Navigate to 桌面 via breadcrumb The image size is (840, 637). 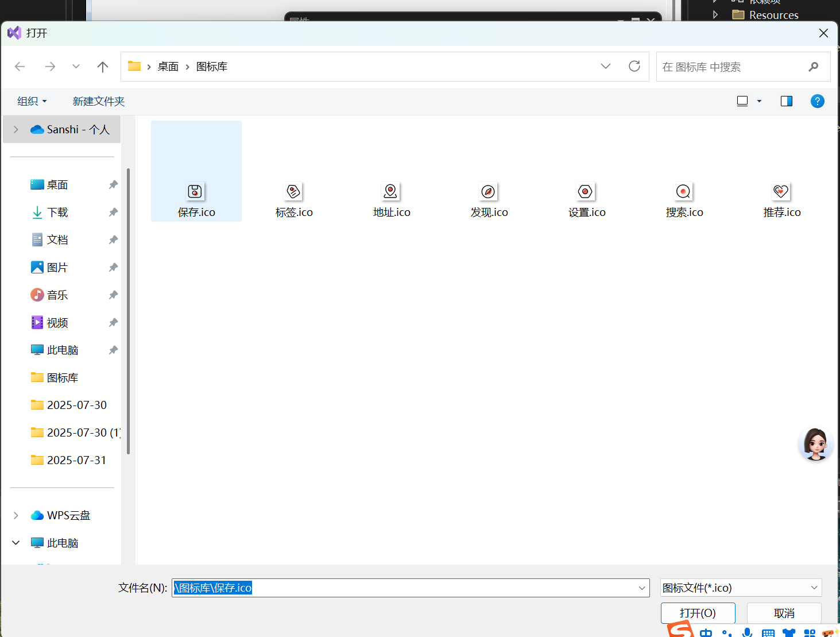coord(168,66)
